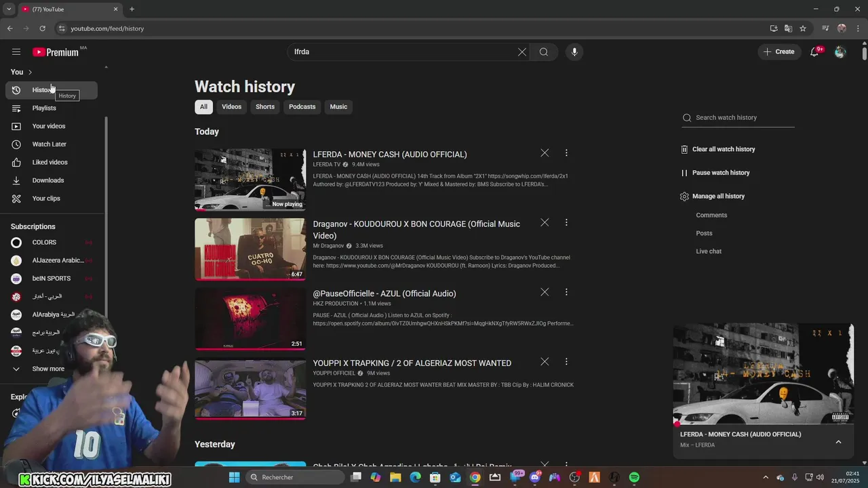This screenshot has width=868, height=488.
Task: Select History in the sidebar
Action: 52,90
